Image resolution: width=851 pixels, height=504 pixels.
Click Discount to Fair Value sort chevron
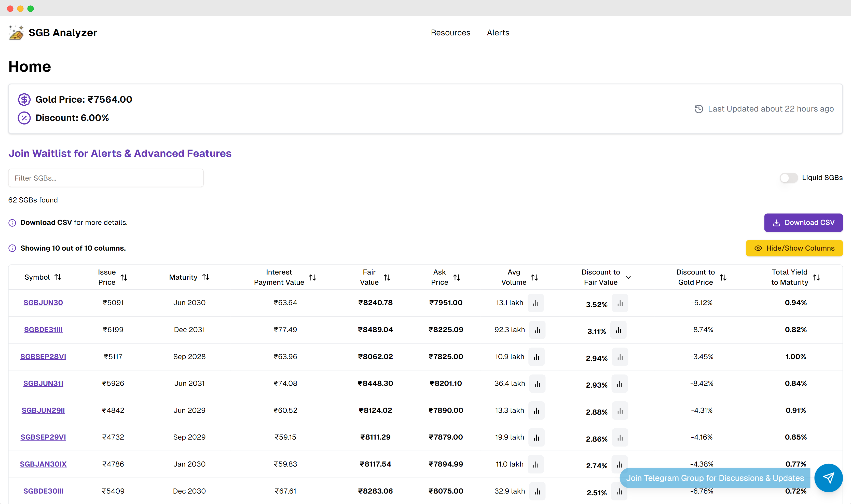(628, 278)
